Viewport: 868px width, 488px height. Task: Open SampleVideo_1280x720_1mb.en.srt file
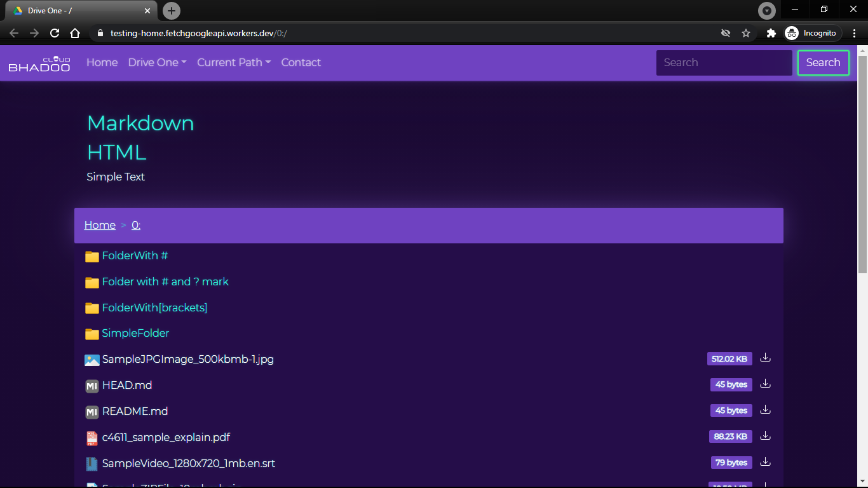[189, 463]
